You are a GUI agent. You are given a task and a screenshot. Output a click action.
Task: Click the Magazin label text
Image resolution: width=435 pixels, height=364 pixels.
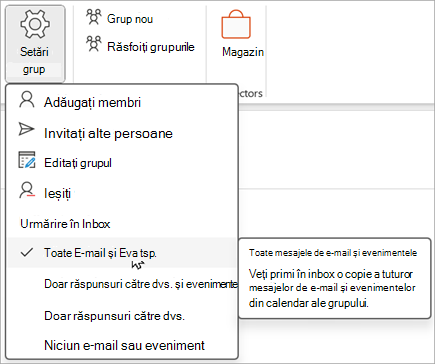[243, 52]
